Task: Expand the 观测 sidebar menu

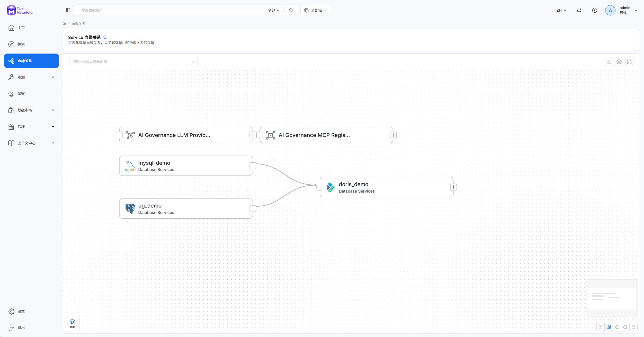Action: tap(31, 77)
